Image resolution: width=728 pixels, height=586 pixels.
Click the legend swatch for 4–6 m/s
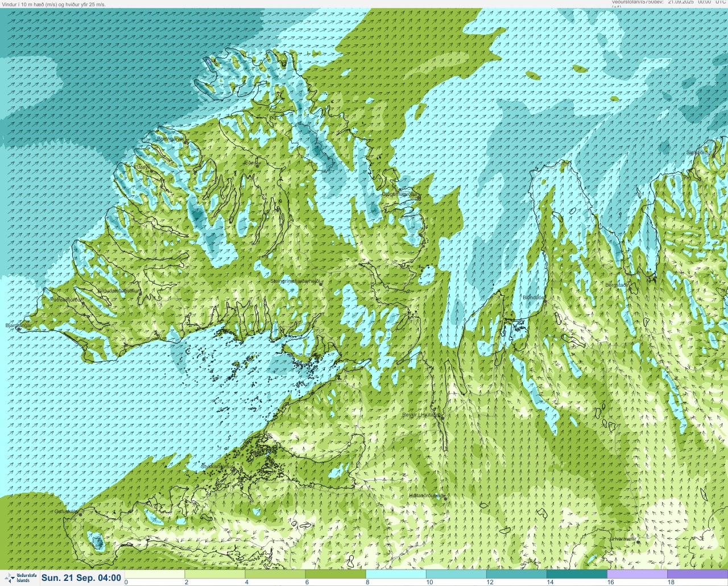pos(275,574)
